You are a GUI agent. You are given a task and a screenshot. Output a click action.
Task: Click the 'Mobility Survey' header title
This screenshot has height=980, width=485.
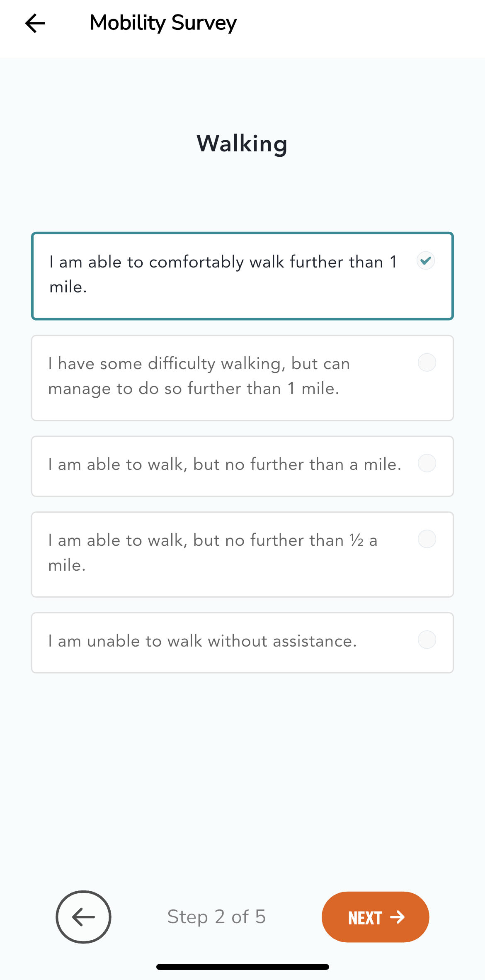(x=163, y=23)
